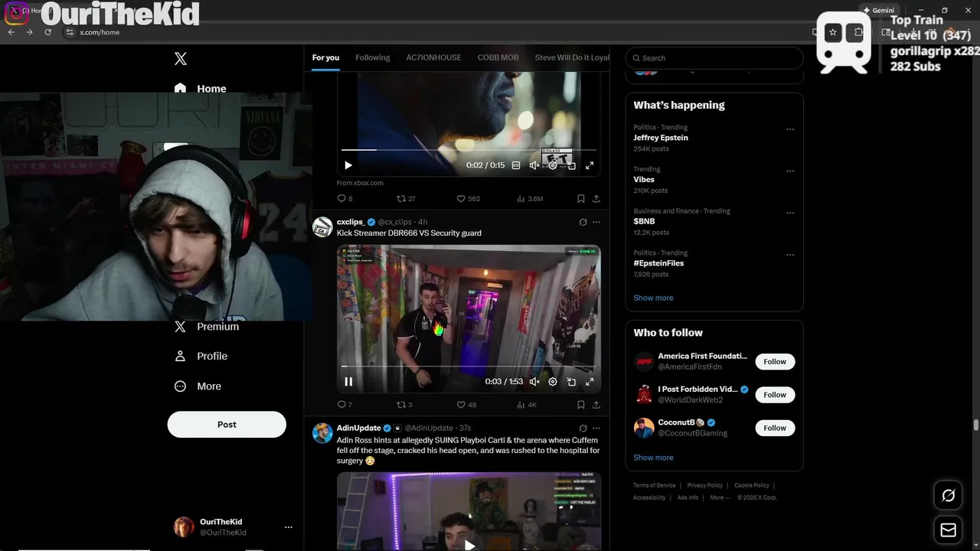Image resolution: width=980 pixels, height=551 pixels.
Task: Repost cxclips_ post with 3 reposts
Action: [404, 405]
